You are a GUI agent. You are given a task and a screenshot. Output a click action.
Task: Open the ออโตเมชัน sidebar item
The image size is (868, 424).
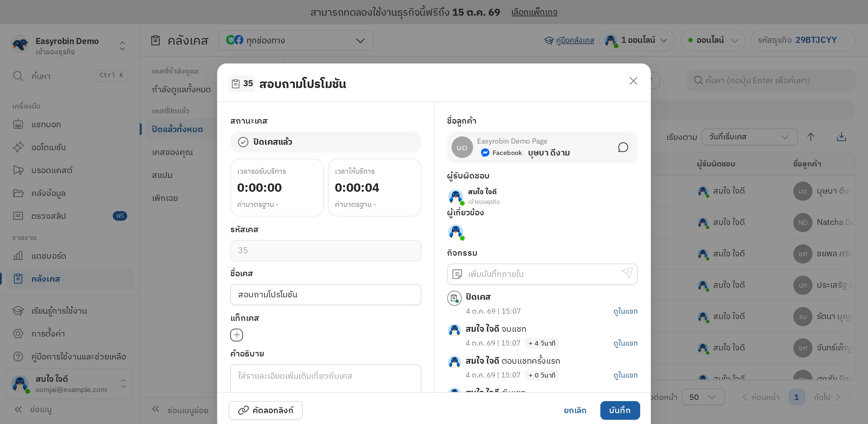[70, 147]
